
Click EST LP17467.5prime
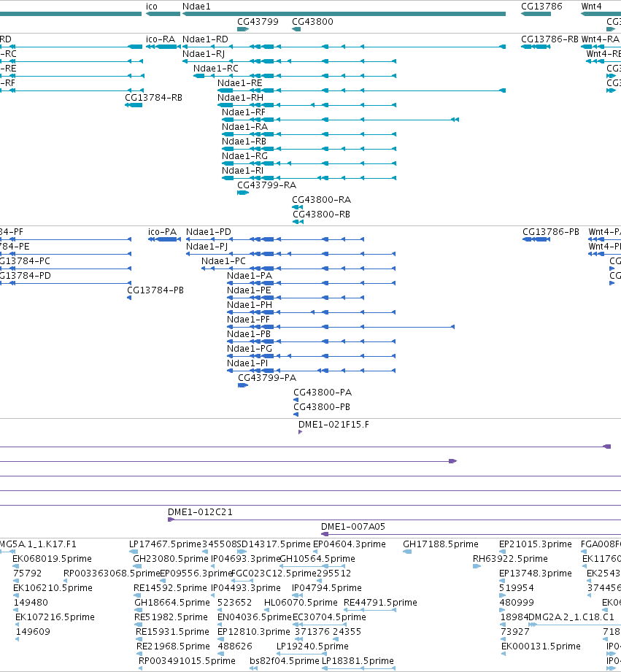(x=165, y=544)
